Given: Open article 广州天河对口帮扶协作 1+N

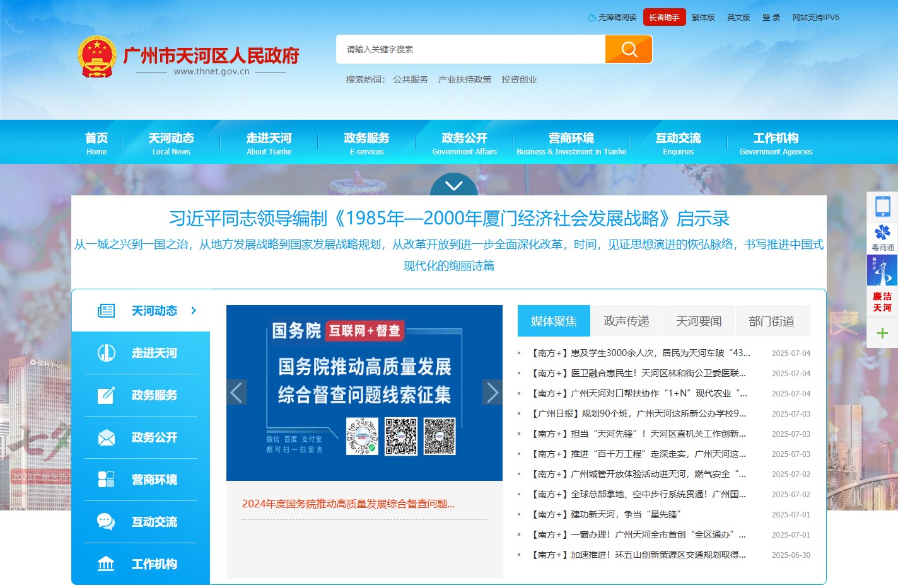Looking at the screenshot, I should [x=639, y=393].
